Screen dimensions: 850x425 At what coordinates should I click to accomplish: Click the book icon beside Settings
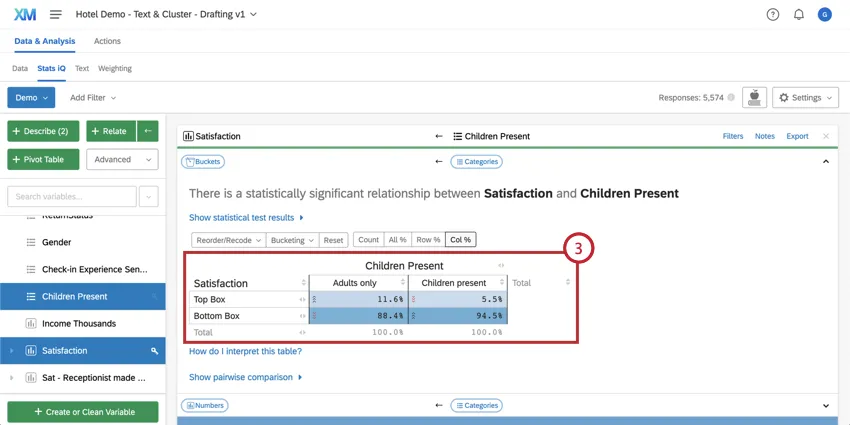(755, 97)
